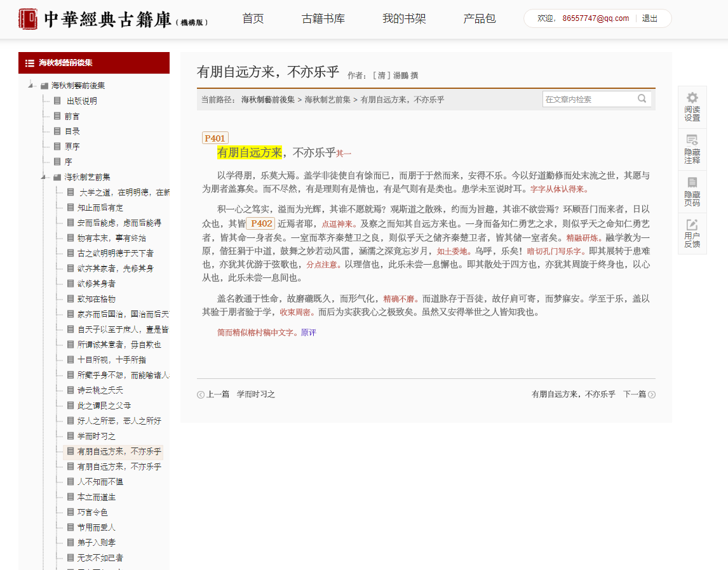The width and height of the screenshot is (728, 570).
Task: Click the 中華經典古籍庫 site logo
Action: pos(112,19)
